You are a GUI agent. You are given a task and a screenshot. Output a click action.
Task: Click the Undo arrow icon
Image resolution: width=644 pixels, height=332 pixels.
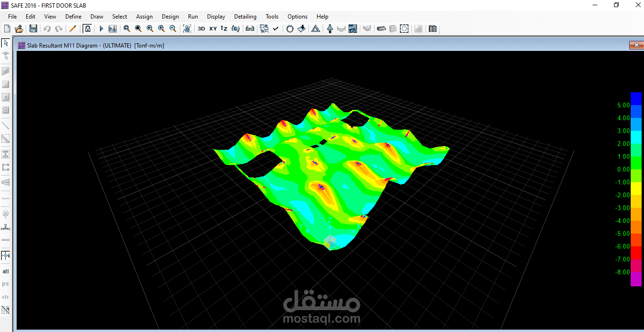click(x=47, y=29)
